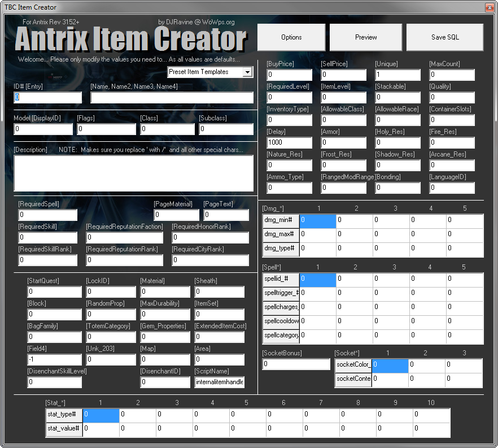The width and height of the screenshot is (498, 448).
Task: Click the stat_value# cell under column 10
Action: (x=431, y=428)
